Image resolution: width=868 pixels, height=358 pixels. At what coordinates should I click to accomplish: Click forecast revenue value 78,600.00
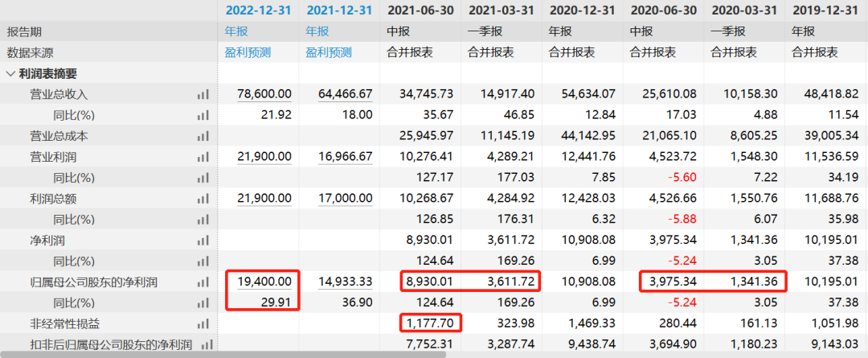[264, 94]
